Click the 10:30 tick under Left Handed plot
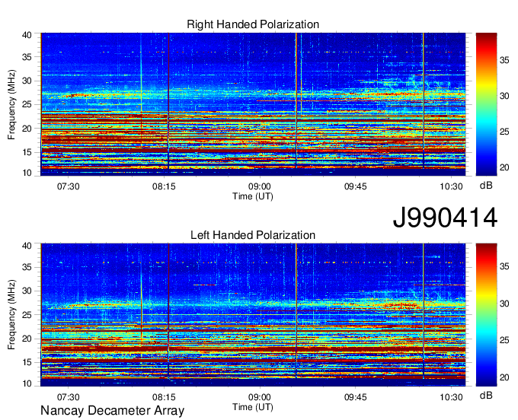Screen dimensions: 518x420 click(x=451, y=397)
